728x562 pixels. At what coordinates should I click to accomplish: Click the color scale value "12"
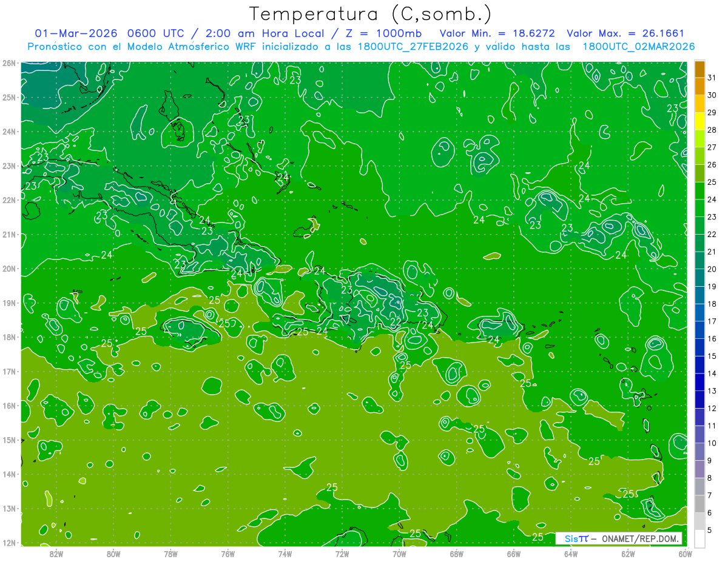pyautogui.click(x=712, y=409)
